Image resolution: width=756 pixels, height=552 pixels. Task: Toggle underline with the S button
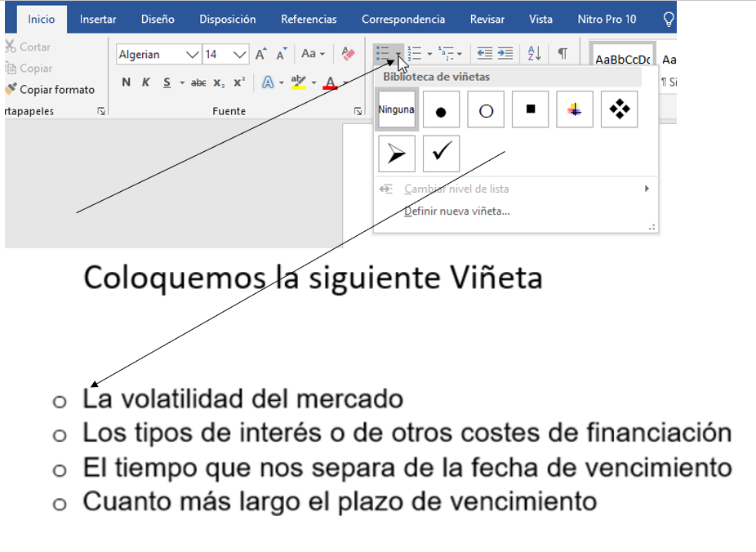167,82
